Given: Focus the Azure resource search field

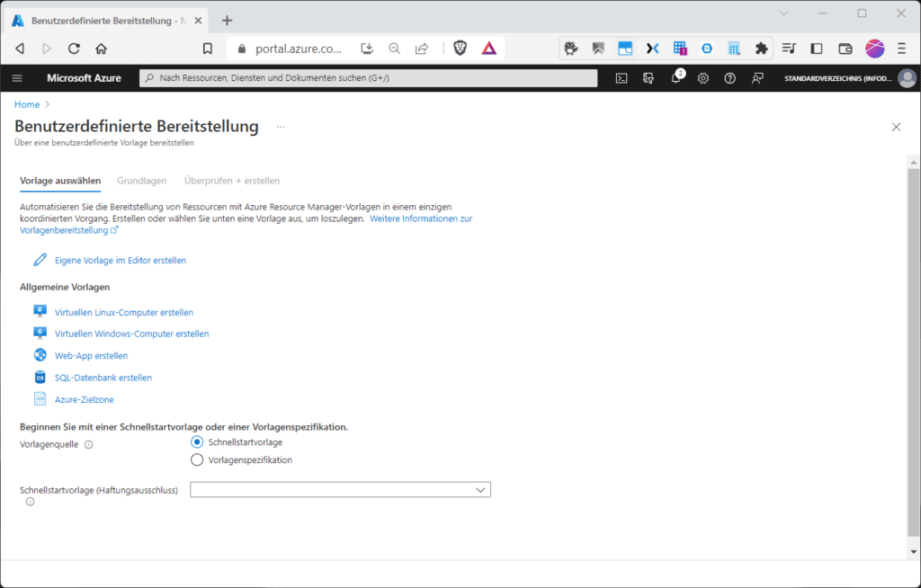Looking at the screenshot, I should point(368,78).
